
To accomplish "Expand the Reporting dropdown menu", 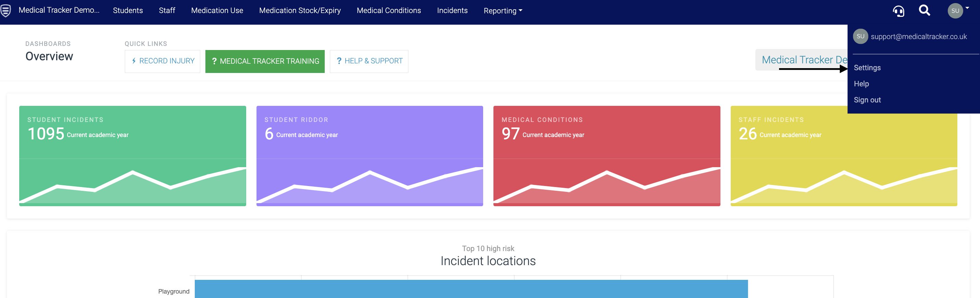I will [503, 11].
